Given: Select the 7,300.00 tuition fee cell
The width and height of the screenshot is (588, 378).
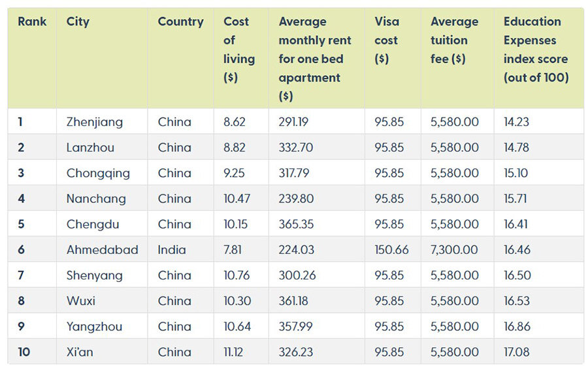Looking at the screenshot, I should (454, 249).
